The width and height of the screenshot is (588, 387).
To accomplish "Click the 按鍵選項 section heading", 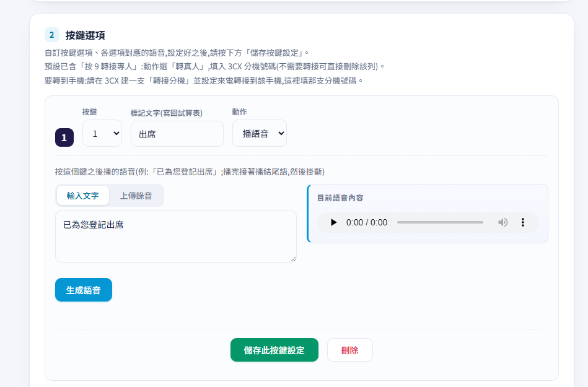I will click(85, 35).
